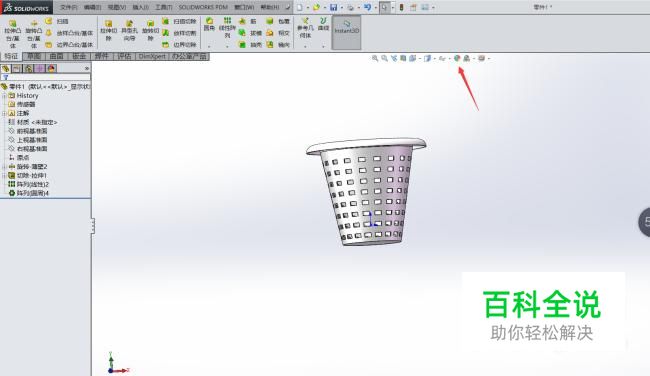The image size is (650, 376).
Task: Select the Extruded Cut (拉伸切除) tool
Action: pos(109,30)
